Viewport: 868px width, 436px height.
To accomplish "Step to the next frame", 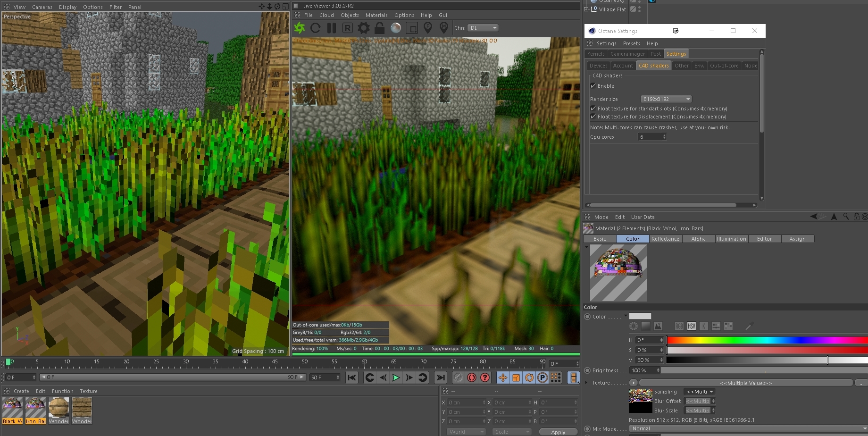I will tap(409, 377).
